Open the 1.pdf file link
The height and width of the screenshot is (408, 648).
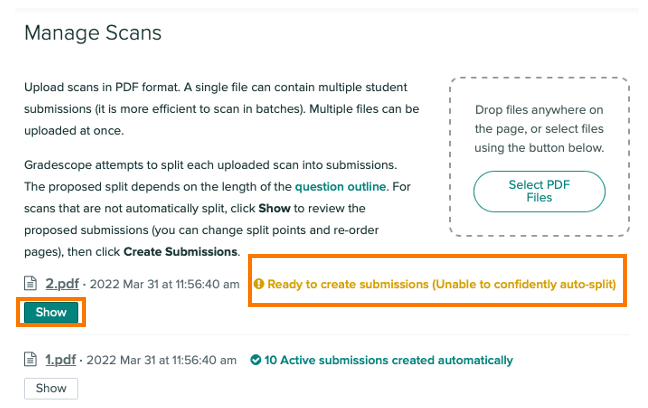[x=60, y=360]
